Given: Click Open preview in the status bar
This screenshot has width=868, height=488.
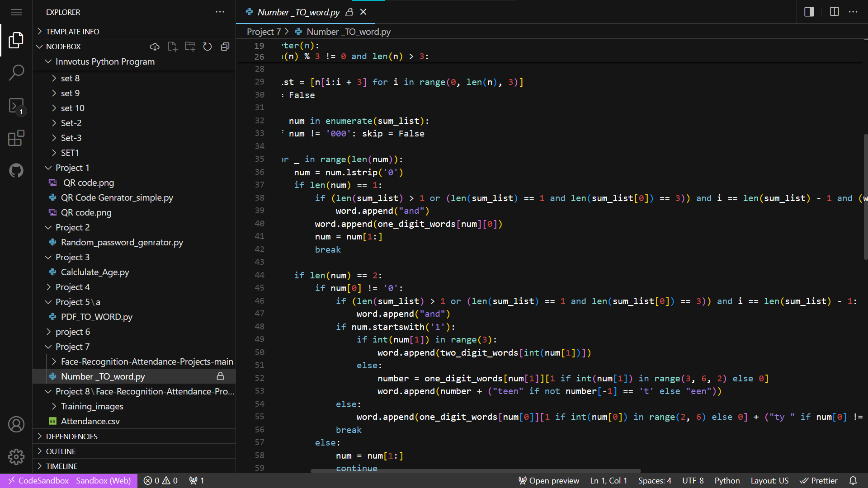Looking at the screenshot, I should [x=549, y=481].
